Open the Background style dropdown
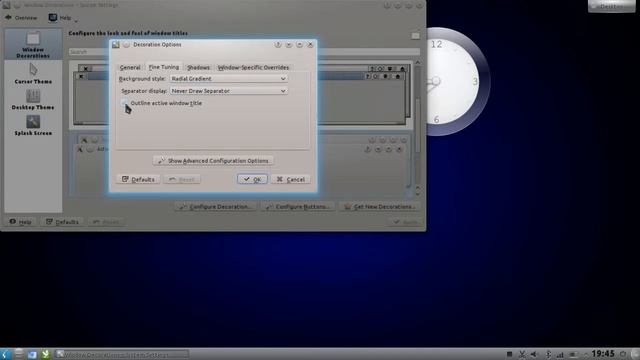640x360 pixels. pyautogui.click(x=229, y=78)
